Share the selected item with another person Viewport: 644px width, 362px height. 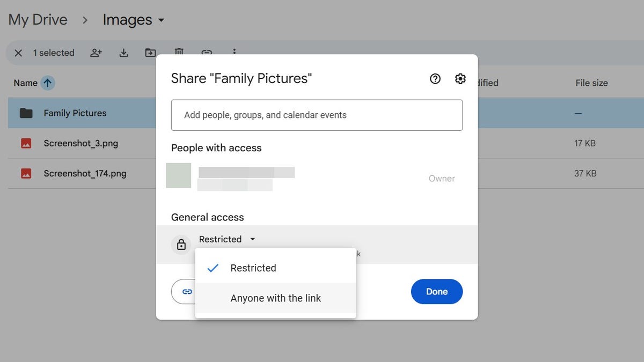pyautogui.click(x=96, y=53)
